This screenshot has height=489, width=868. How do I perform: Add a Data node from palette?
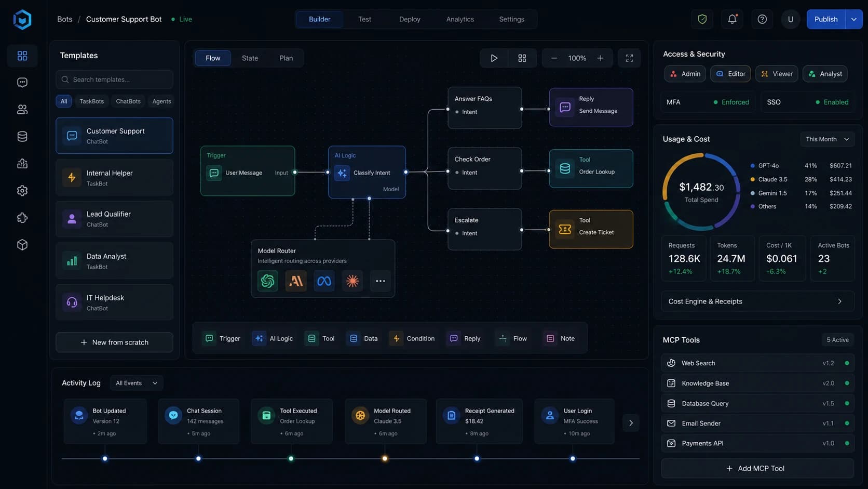[363, 338]
